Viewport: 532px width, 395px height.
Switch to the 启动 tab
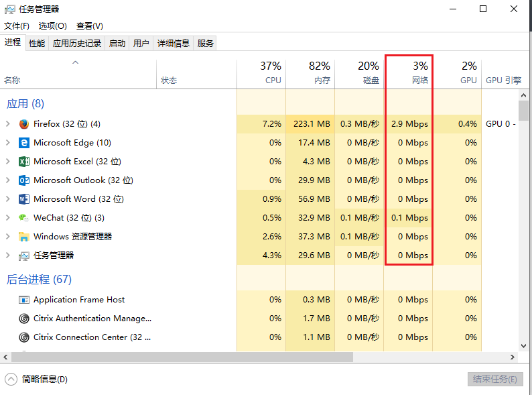coord(117,44)
